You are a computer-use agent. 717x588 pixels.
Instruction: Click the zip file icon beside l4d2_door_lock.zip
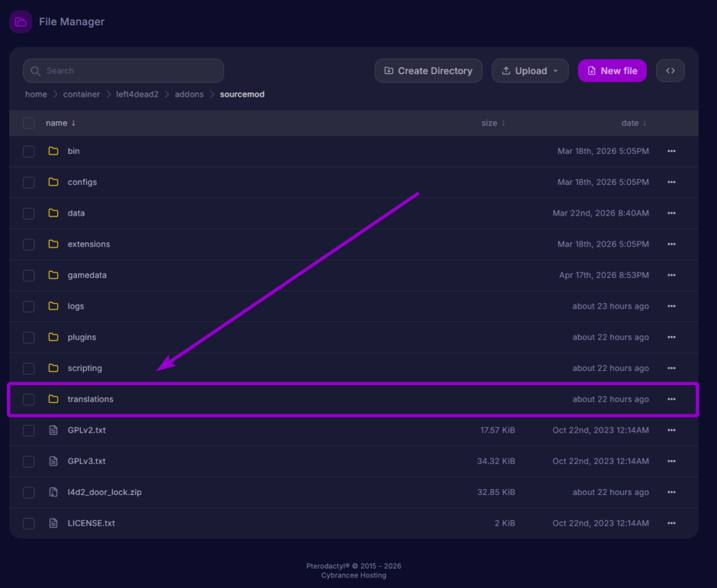(x=54, y=492)
